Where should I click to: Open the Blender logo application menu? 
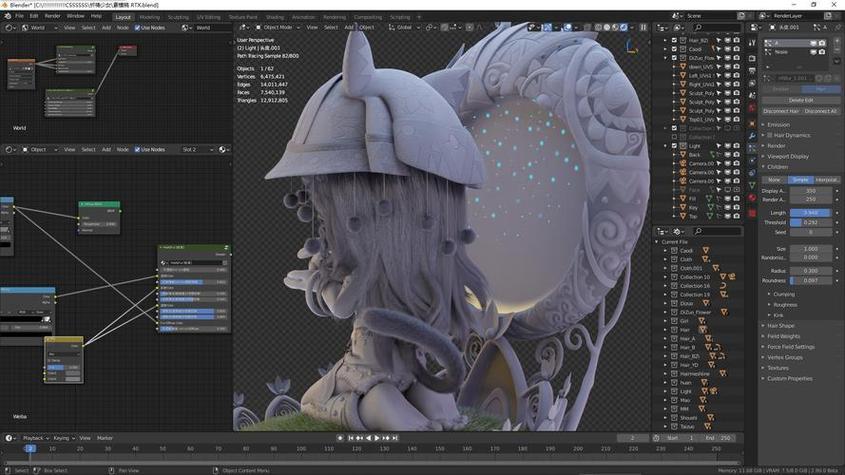click(x=8, y=16)
